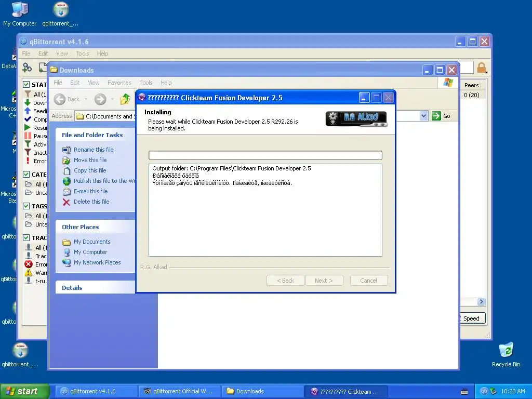Toggle the CATEGORIES checkbox in qBittorrent sidebar
The height and width of the screenshot is (399, 532).
(26, 175)
